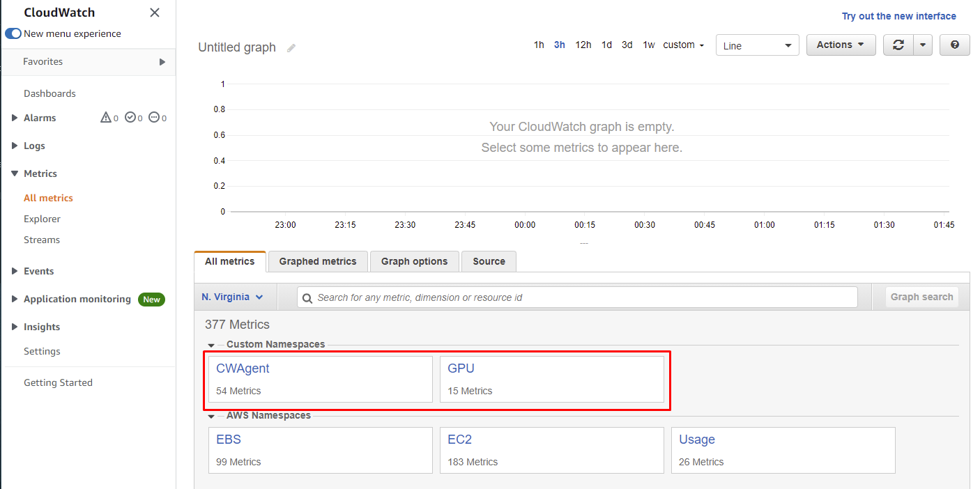The width and height of the screenshot is (980, 489).
Task: Open the Alarms section
Action: point(40,118)
